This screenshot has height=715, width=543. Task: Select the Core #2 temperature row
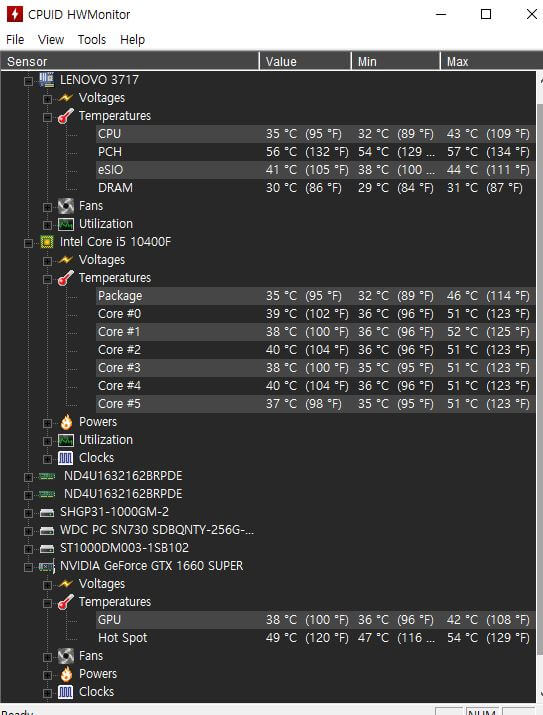pos(315,350)
